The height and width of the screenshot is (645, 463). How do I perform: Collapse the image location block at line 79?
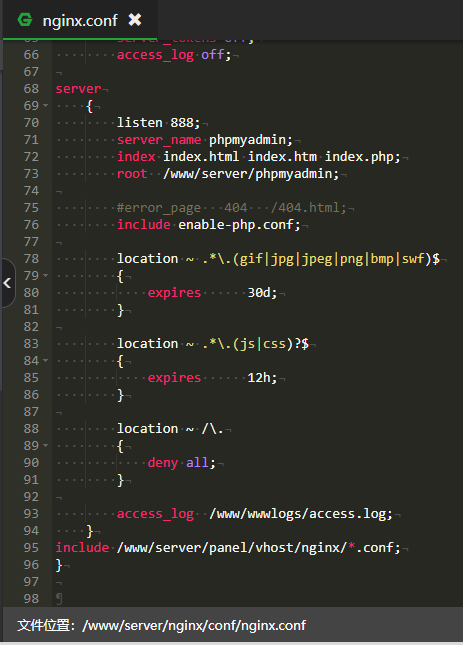[x=46, y=276]
